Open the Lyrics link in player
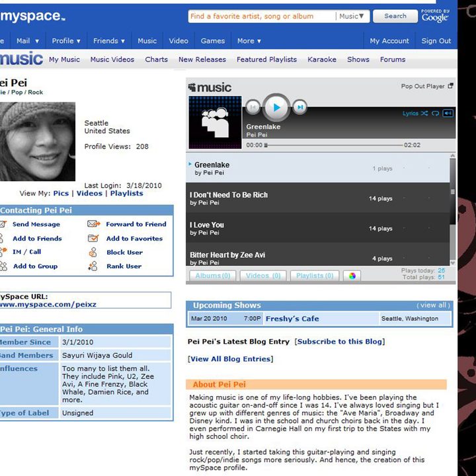Screen dimensions: 476x476 411,113
